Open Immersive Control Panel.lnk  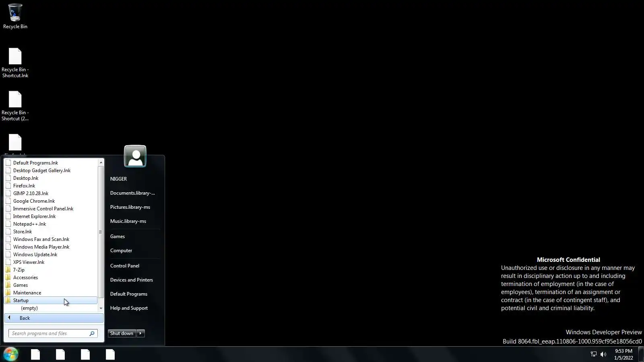[x=51, y=209]
